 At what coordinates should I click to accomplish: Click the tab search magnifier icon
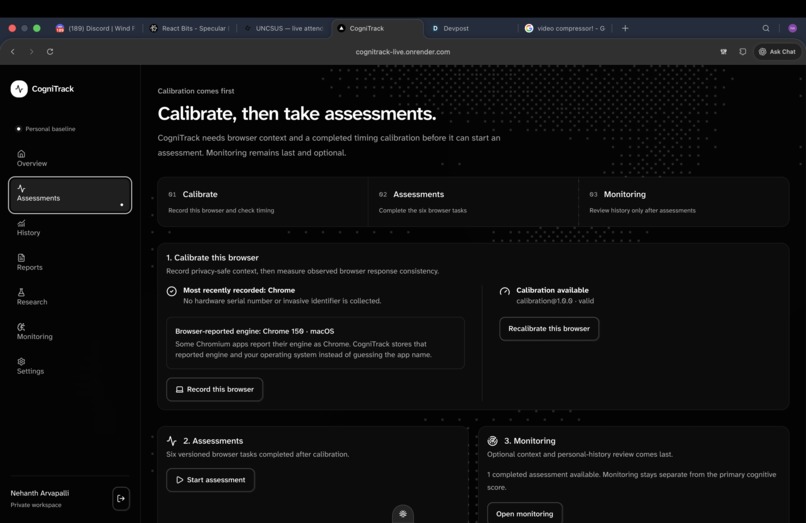(766, 28)
